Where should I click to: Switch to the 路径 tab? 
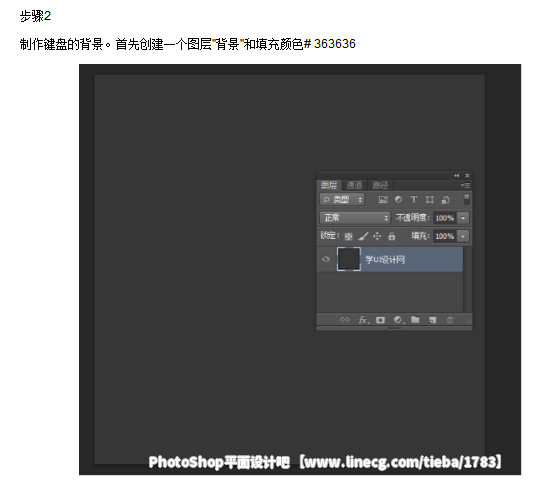tap(380, 185)
